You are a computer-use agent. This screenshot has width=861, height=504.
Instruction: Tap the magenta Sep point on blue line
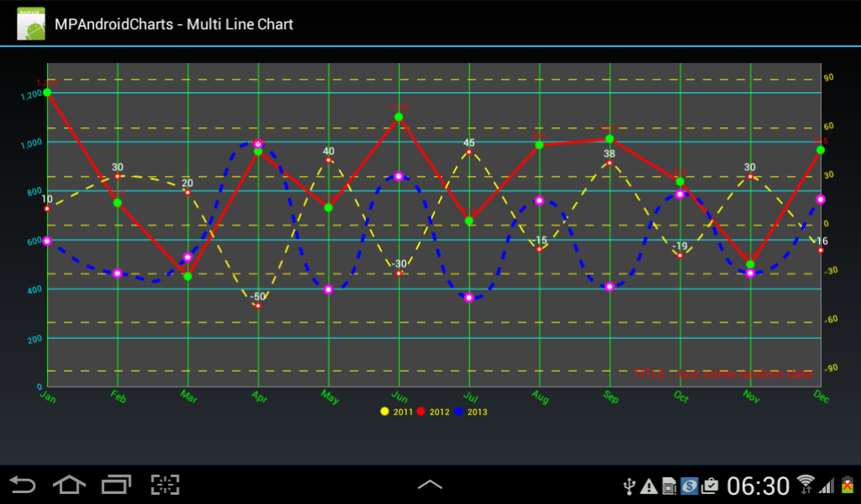pos(609,287)
